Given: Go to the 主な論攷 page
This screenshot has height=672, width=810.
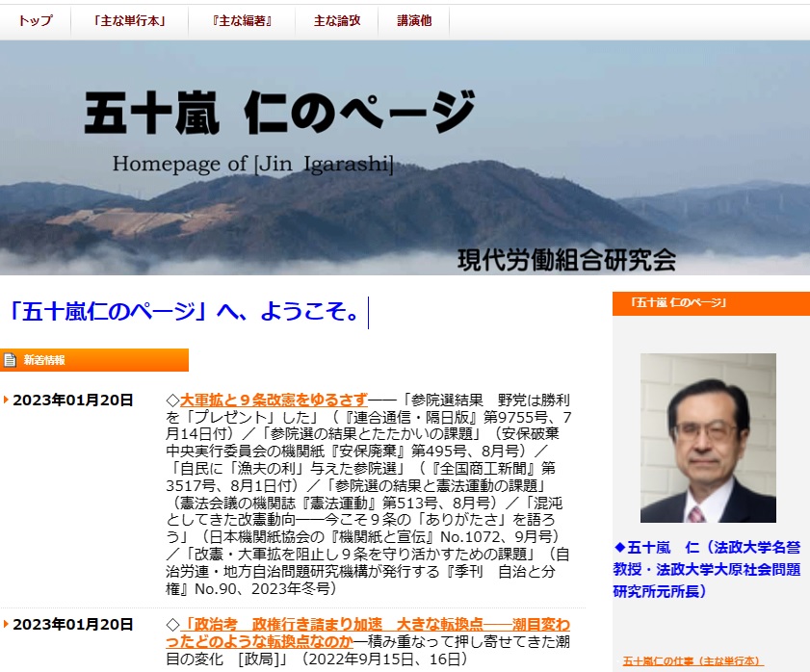Looking at the screenshot, I should (337, 20).
